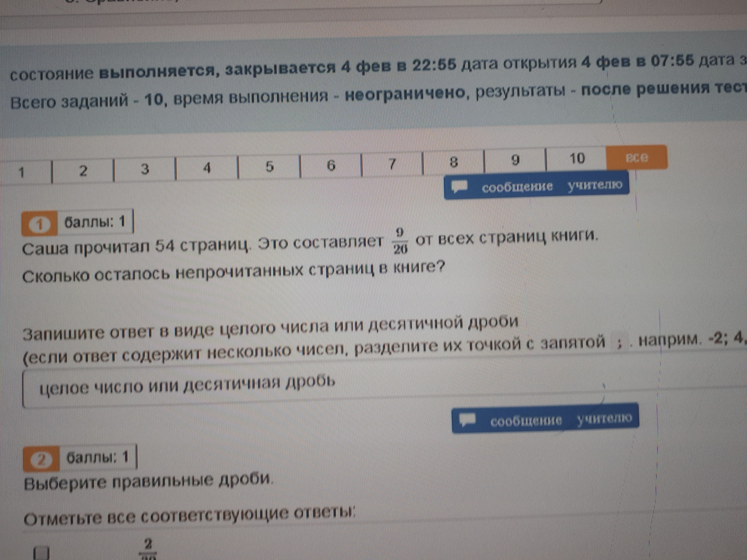Open question tab 5

point(269,166)
